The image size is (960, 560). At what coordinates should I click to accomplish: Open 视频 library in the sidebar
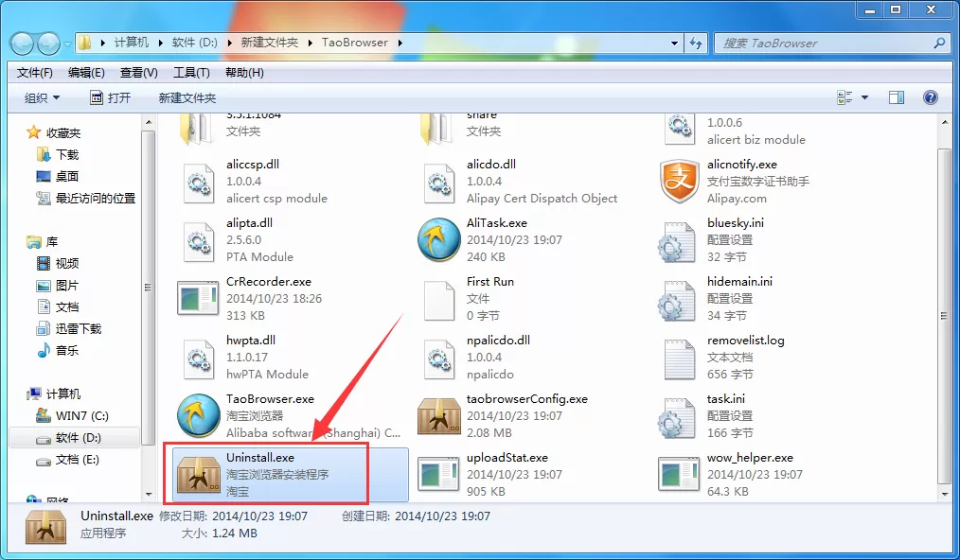[x=67, y=263]
